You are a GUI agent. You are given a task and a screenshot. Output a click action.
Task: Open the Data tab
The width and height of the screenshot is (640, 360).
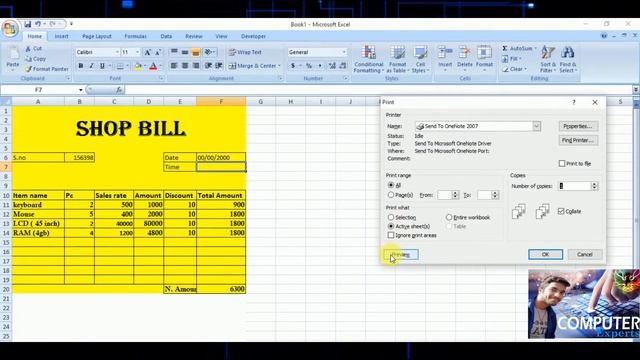click(166, 36)
